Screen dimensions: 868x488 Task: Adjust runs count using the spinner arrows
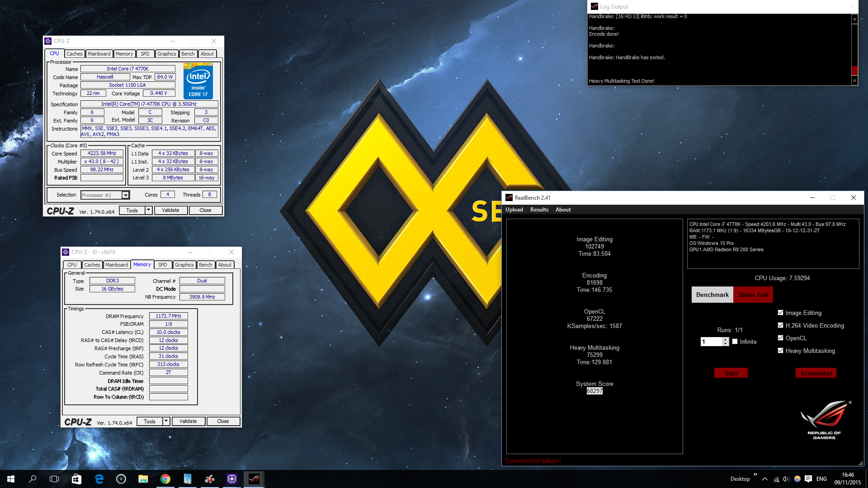click(726, 342)
